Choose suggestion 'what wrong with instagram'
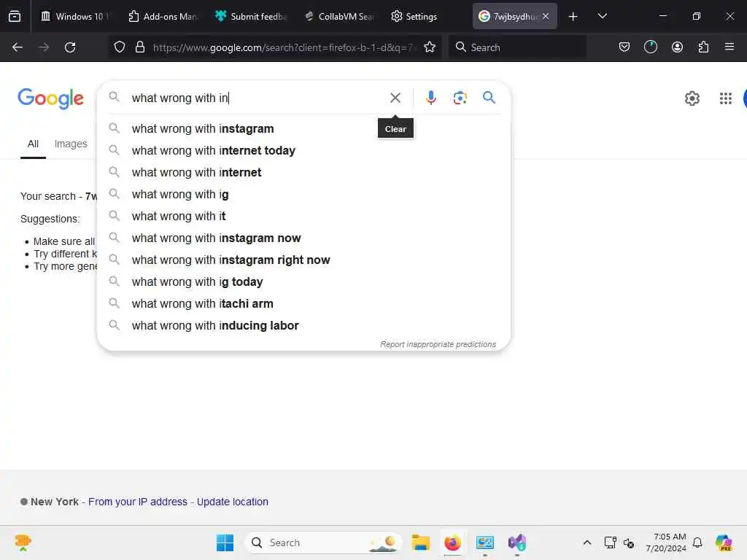The image size is (747, 560). click(x=303, y=128)
